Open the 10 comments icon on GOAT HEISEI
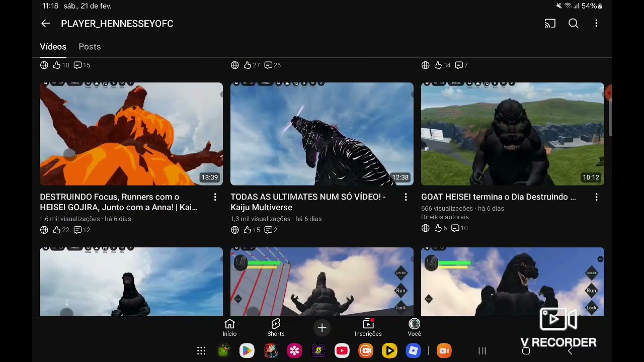The width and height of the screenshot is (644, 362). click(x=455, y=228)
